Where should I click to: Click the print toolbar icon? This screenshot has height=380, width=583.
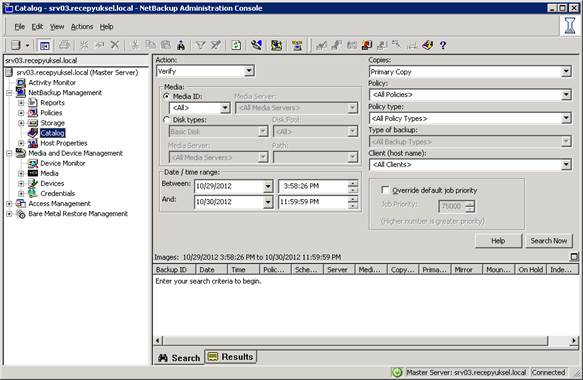click(64, 45)
